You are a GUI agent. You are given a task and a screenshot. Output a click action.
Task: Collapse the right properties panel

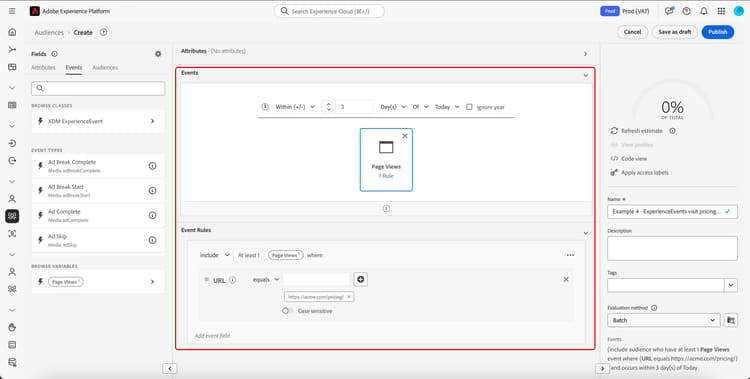coord(602,368)
